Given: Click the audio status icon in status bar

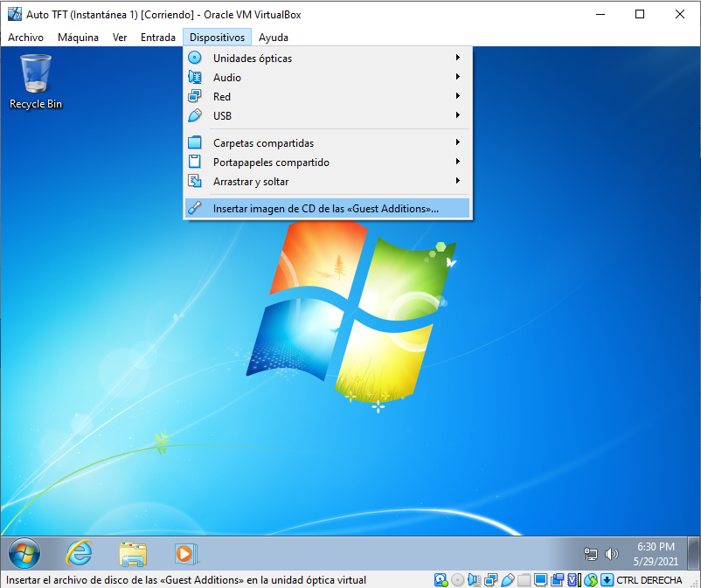Looking at the screenshot, I should coord(475,580).
